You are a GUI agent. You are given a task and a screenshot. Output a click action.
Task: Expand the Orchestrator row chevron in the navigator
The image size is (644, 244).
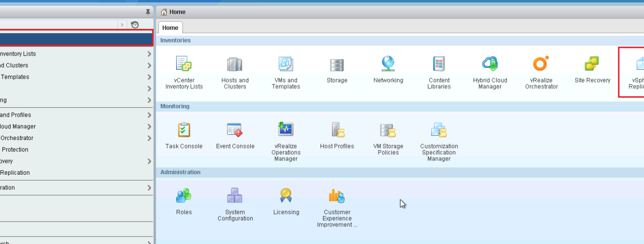pos(149,138)
